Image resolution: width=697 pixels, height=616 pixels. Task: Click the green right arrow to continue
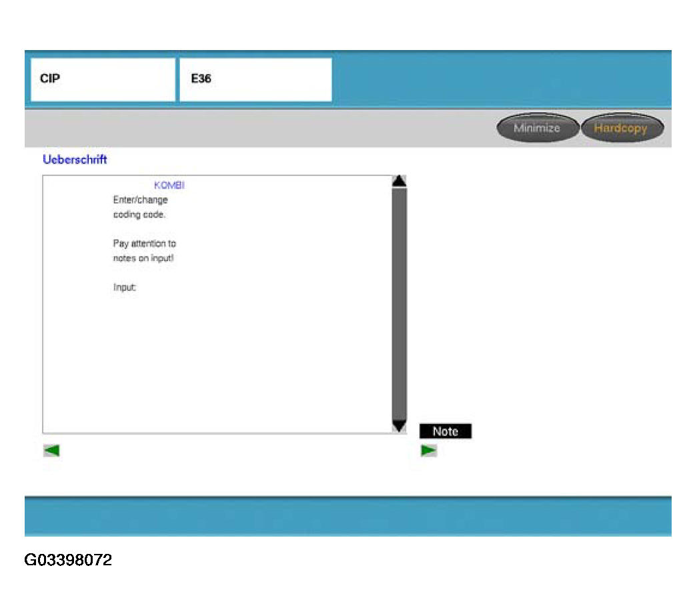[x=428, y=450]
